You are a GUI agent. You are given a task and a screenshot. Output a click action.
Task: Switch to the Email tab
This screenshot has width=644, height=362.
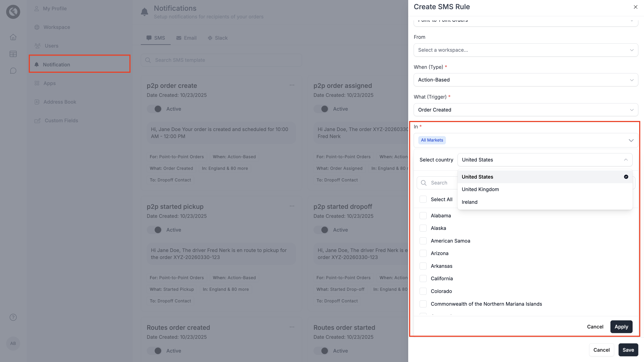186,38
